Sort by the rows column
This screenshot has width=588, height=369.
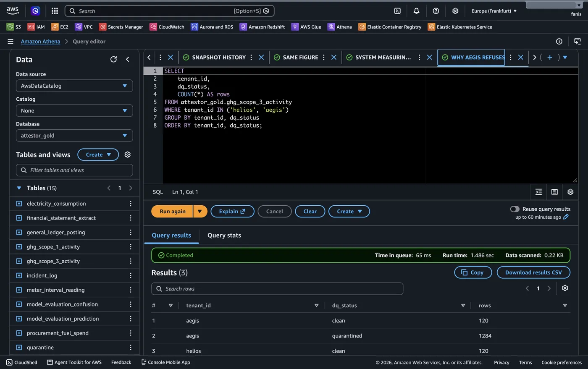tap(565, 306)
